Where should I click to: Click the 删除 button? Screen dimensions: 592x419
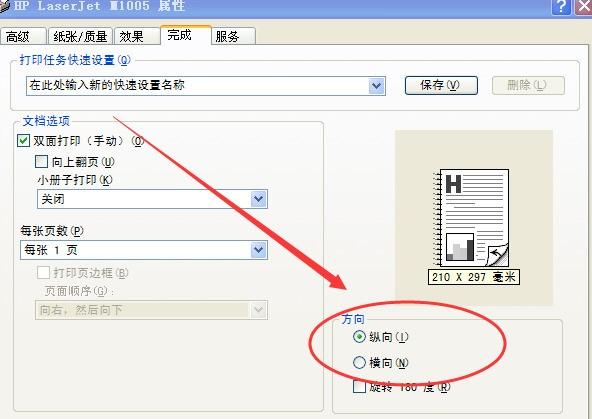[528, 86]
